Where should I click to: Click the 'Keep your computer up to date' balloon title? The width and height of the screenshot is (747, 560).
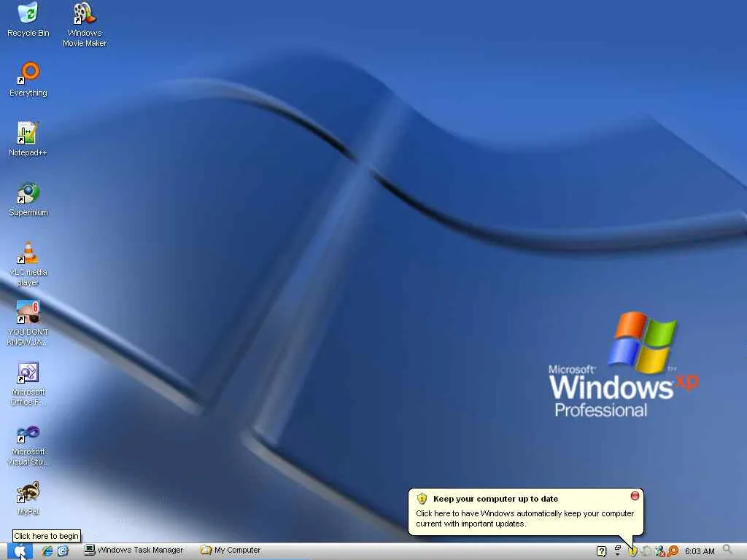[x=495, y=499]
